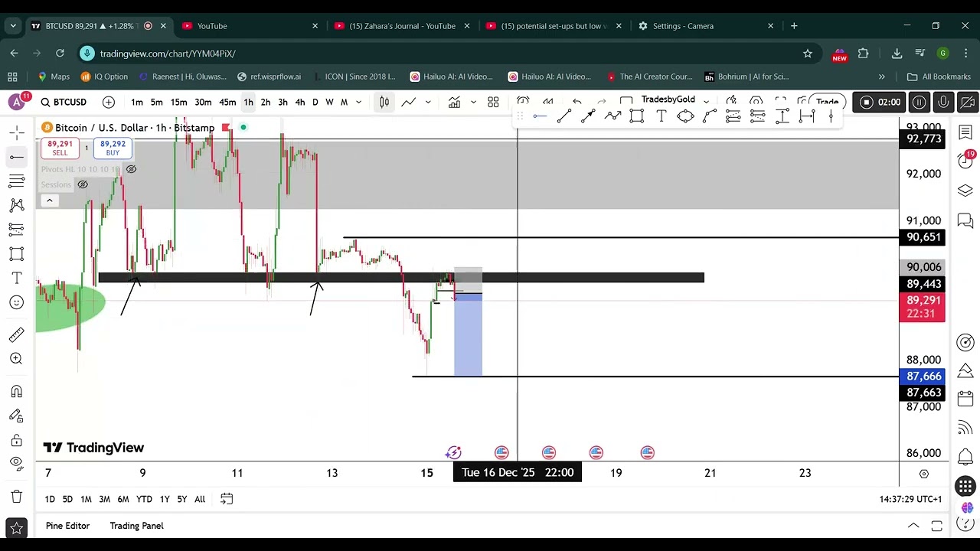
Task: Show more bookmarks chevron
Action: pos(881,77)
